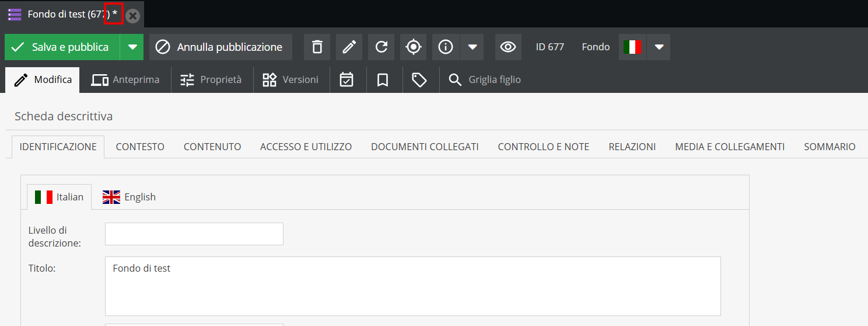The height and width of the screenshot is (326, 868).
Task: Open the bookmark notes tab icon
Action: click(383, 79)
